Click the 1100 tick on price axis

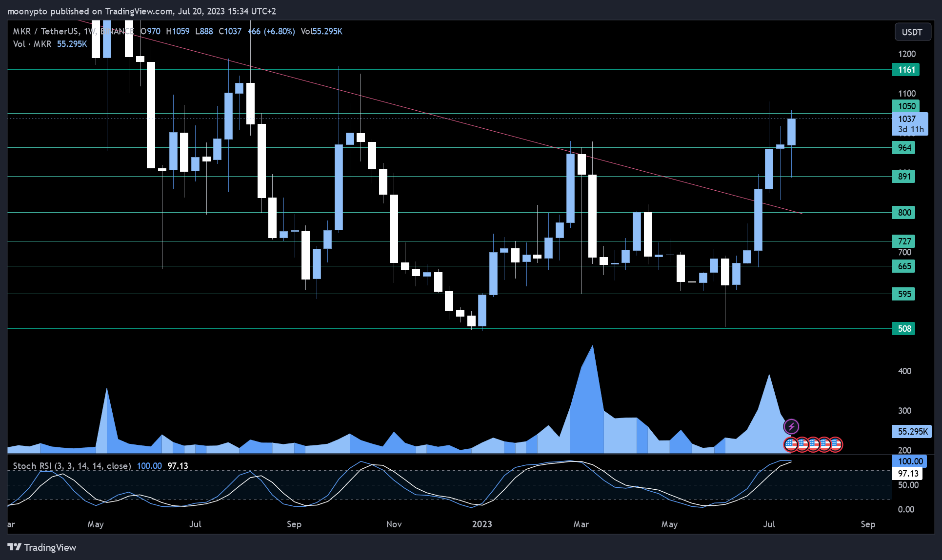pos(907,94)
